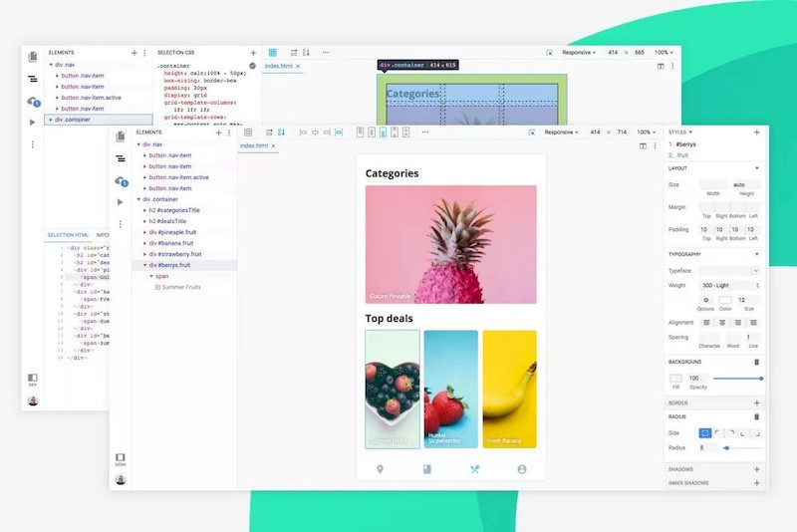The width and height of the screenshot is (797, 532).
Task: Click the split view icon in front window
Action: click(643, 145)
